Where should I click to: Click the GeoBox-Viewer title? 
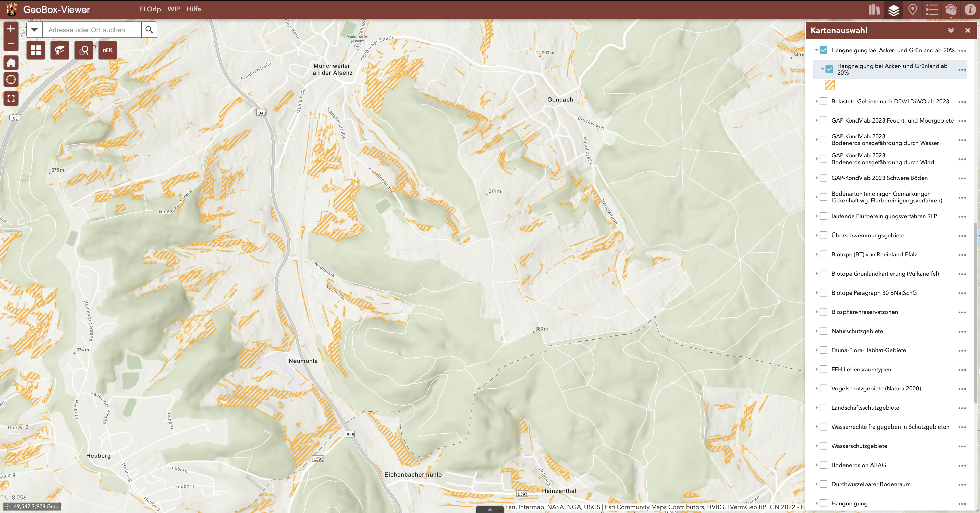(x=57, y=9)
